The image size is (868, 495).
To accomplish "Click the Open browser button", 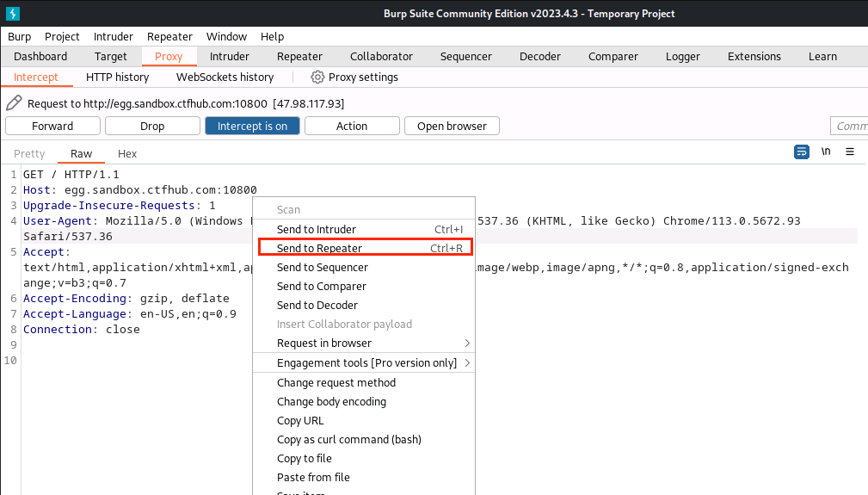I will (452, 126).
